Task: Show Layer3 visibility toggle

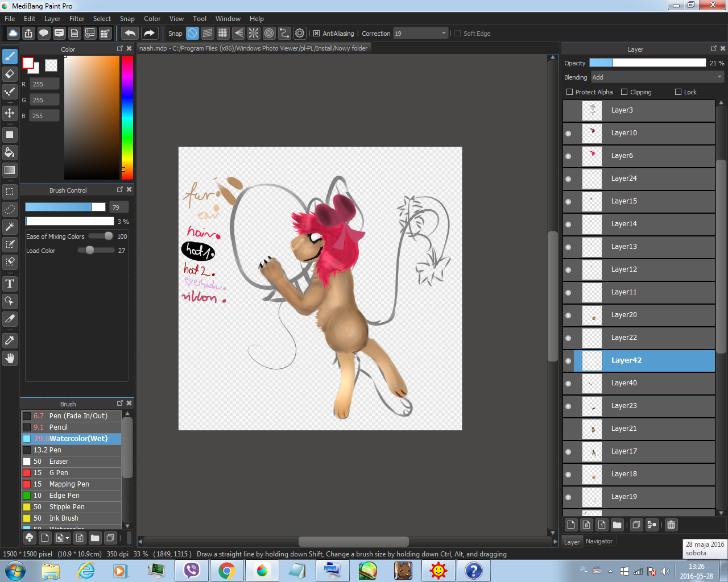Action: coord(568,110)
